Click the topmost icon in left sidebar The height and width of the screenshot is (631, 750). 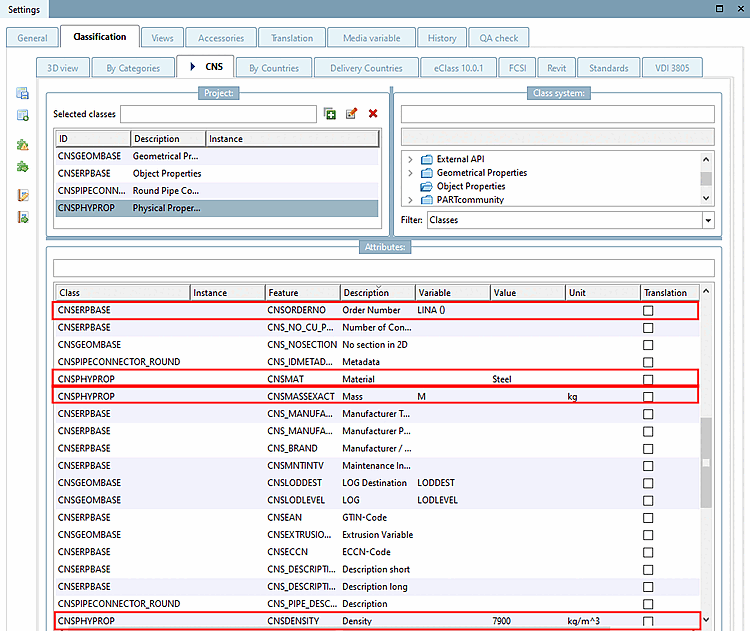click(x=22, y=94)
